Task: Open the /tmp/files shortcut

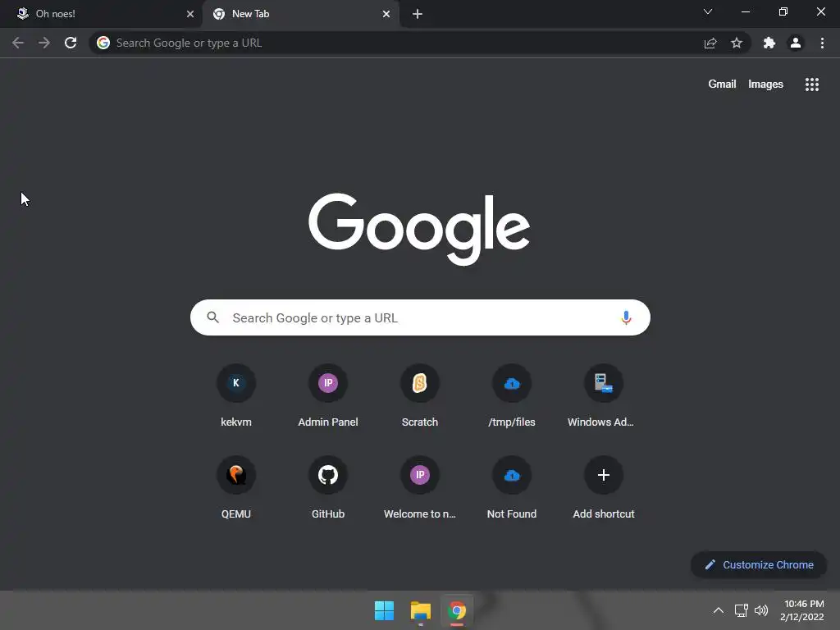Action: 512,395
